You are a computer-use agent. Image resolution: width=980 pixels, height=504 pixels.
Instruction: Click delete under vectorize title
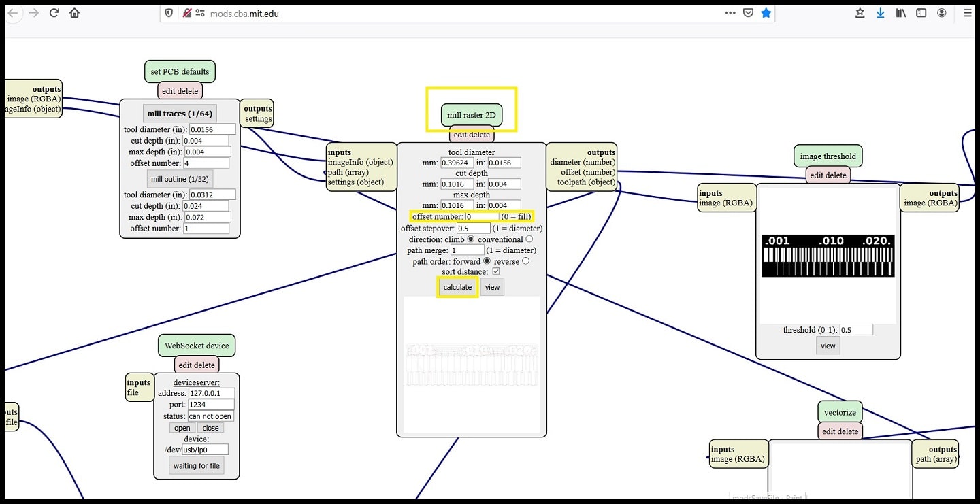[x=849, y=431]
